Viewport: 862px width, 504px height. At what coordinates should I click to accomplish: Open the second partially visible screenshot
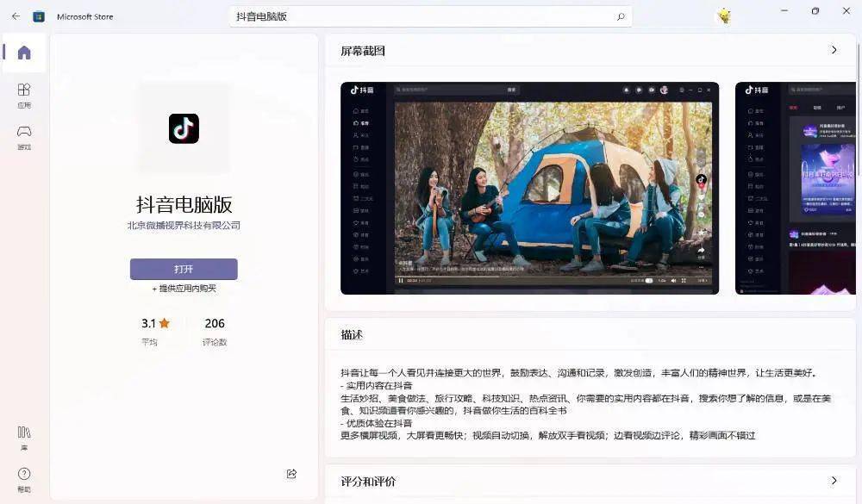[795, 188]
